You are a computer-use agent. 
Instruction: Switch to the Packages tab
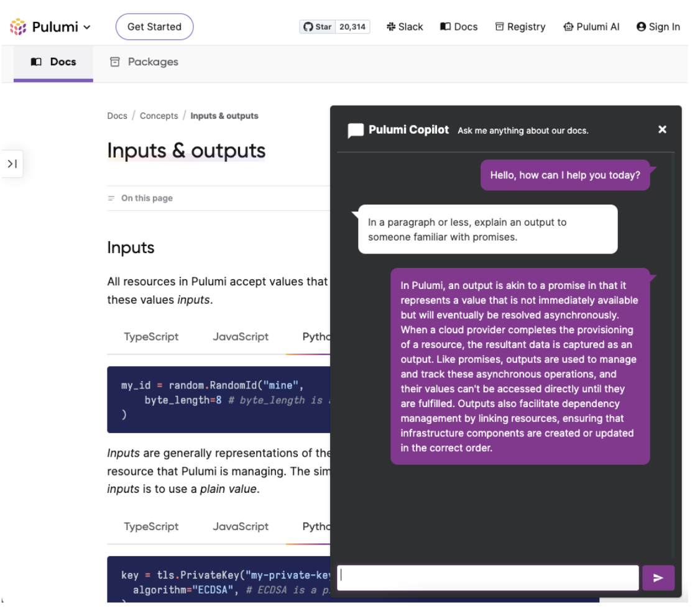click(x=144, y=62)
